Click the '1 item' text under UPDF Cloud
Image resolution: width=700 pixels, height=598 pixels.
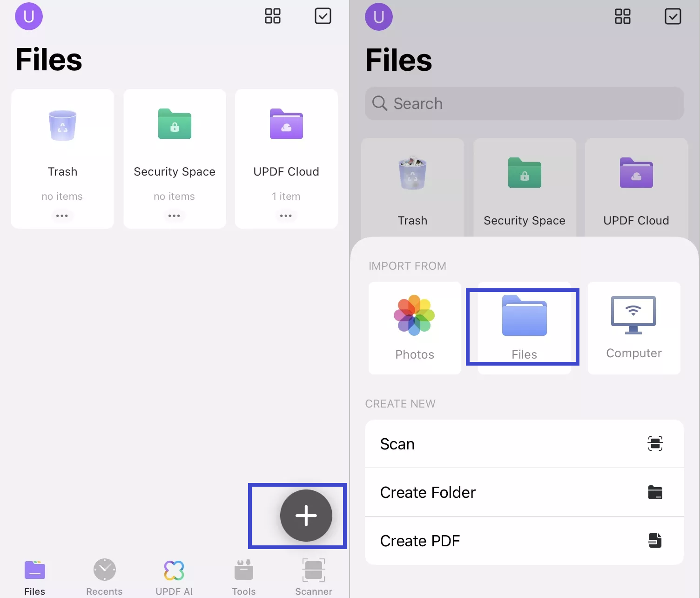(x=286, y=197)
